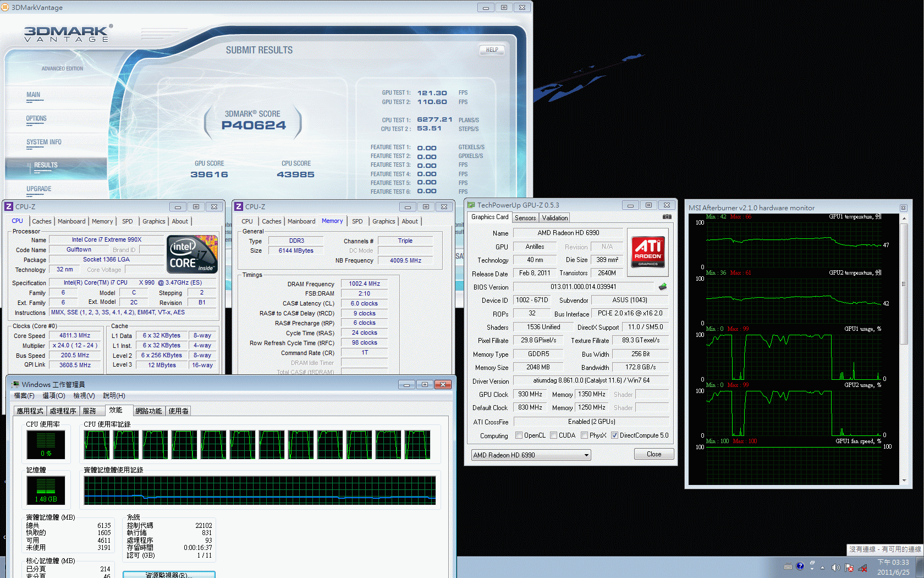Click the Task Manager title bar icon
Screen dimensions: 924x578
pyautogui.click(x=15, y=384)
